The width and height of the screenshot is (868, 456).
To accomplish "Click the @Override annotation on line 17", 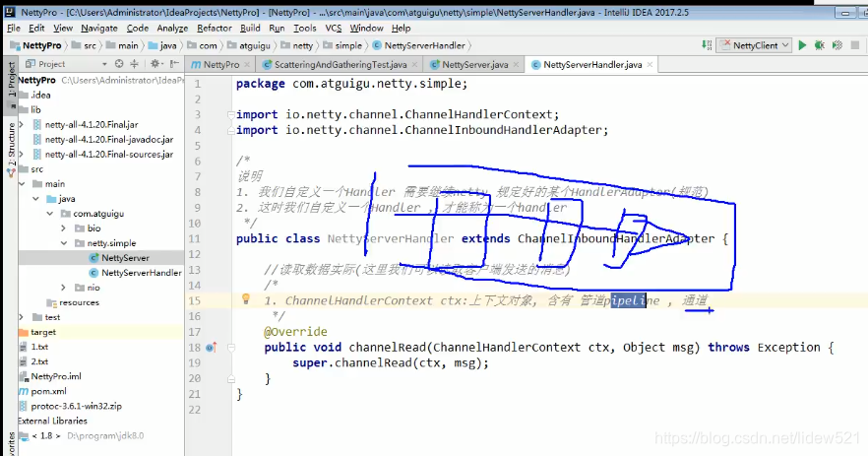I will point(295,331).
